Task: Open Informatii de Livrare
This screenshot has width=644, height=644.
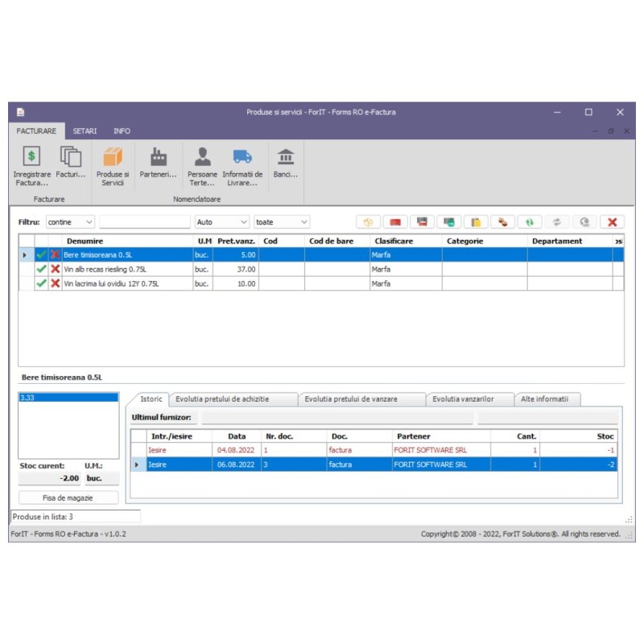Action: pyautogui.click(x=244, y=167)
